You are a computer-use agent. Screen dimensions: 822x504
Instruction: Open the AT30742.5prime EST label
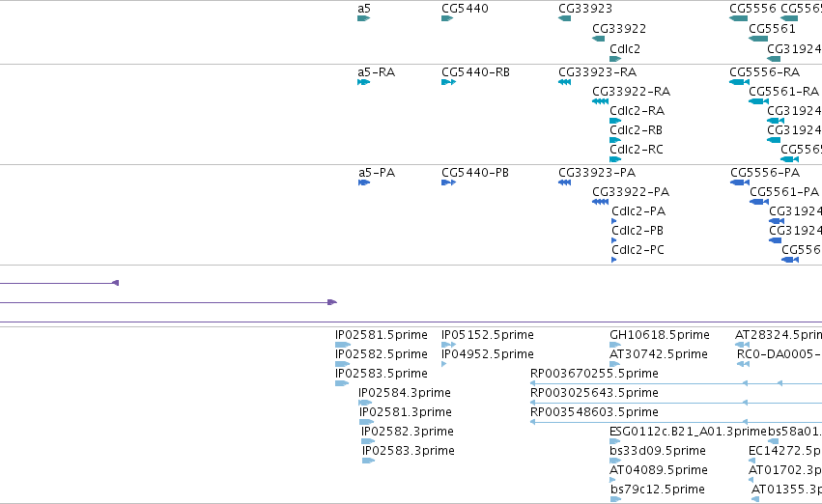[x=659, y=354]
